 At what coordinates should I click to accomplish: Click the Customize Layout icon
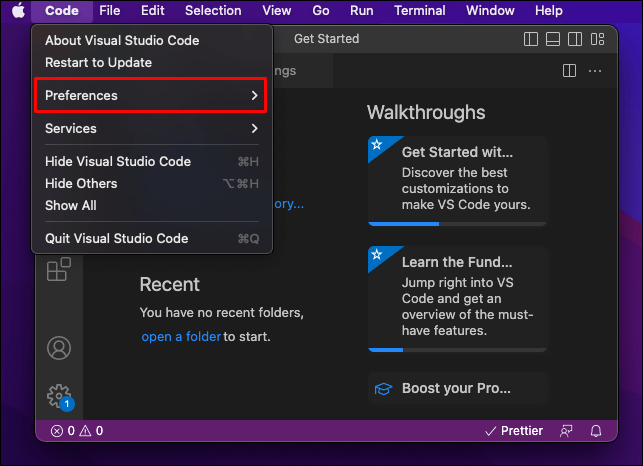point(596,39)
